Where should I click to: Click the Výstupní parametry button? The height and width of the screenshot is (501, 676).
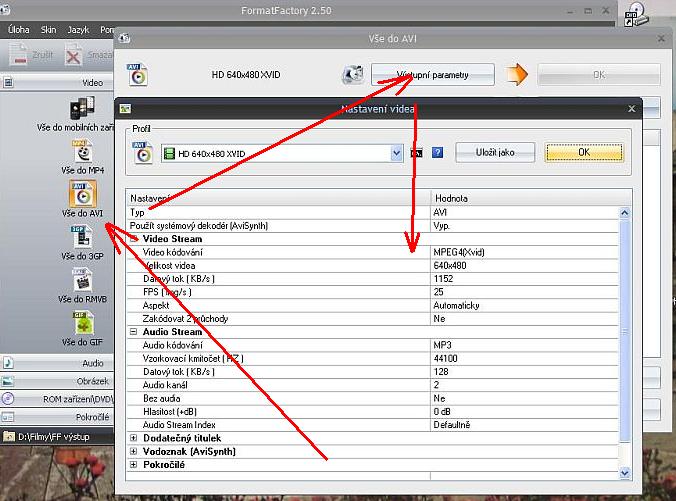432,75
